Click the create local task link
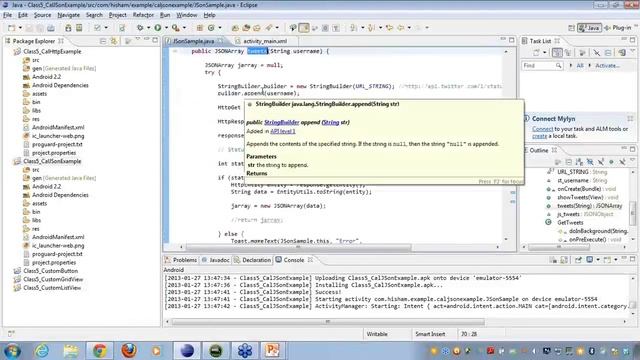 click(539, 136)
